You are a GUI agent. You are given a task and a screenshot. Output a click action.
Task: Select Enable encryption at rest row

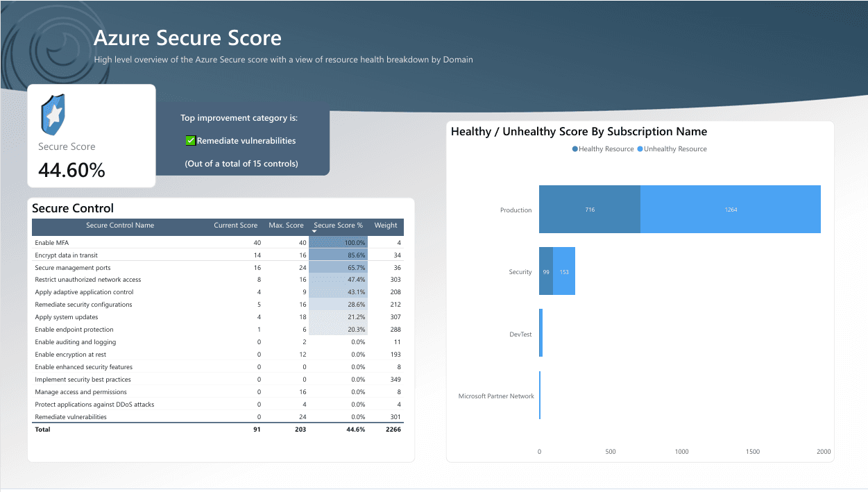[218, 355]
